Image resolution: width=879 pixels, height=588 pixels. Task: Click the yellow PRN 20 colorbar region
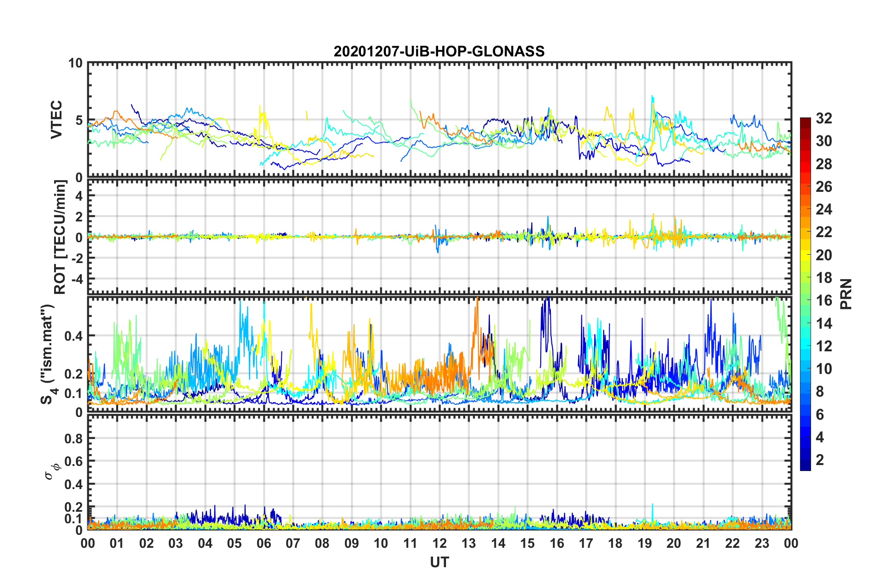(805, 255)
